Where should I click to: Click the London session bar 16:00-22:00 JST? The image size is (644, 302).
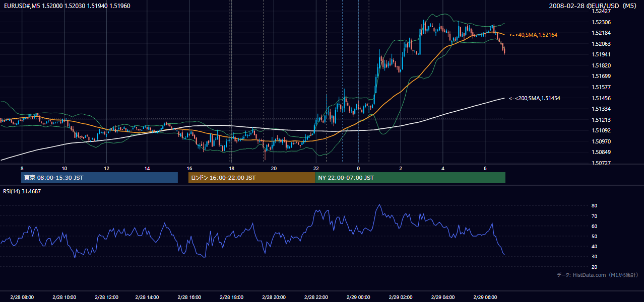tap(251, 178)
